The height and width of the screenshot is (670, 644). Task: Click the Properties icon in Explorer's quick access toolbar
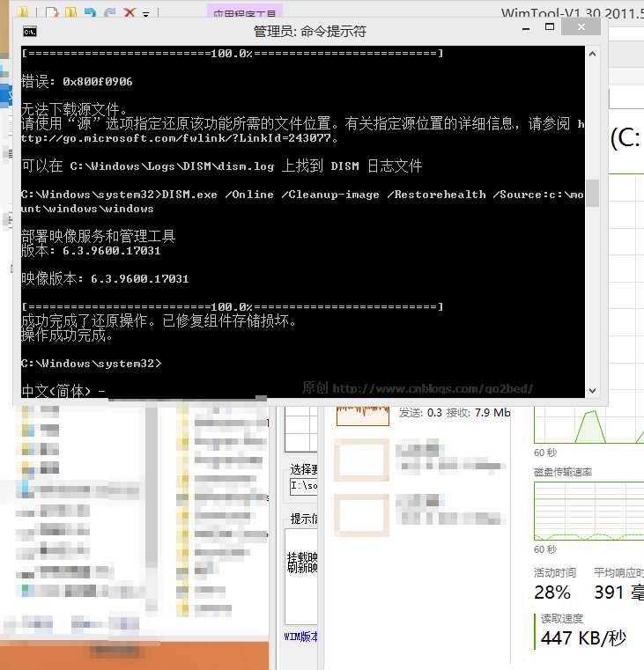click(52, 12)
